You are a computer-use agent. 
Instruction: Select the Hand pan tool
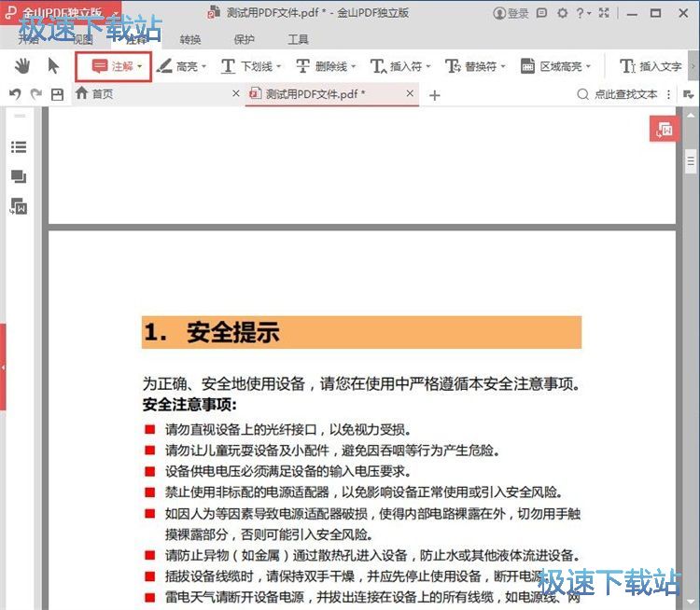[x=21, y=66]
